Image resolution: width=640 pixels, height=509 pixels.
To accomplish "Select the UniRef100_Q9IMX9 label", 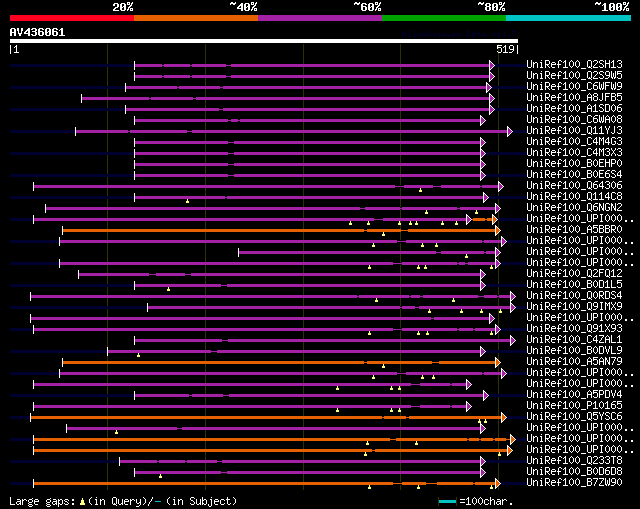I will coord(574,307).
